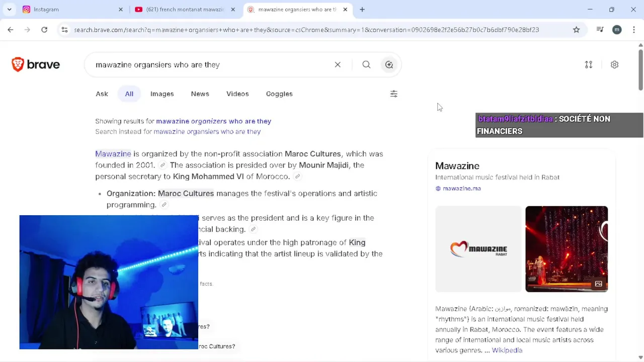The image size is (644, 362).
Task: Go back to the previous page
Action: (11, 30)
